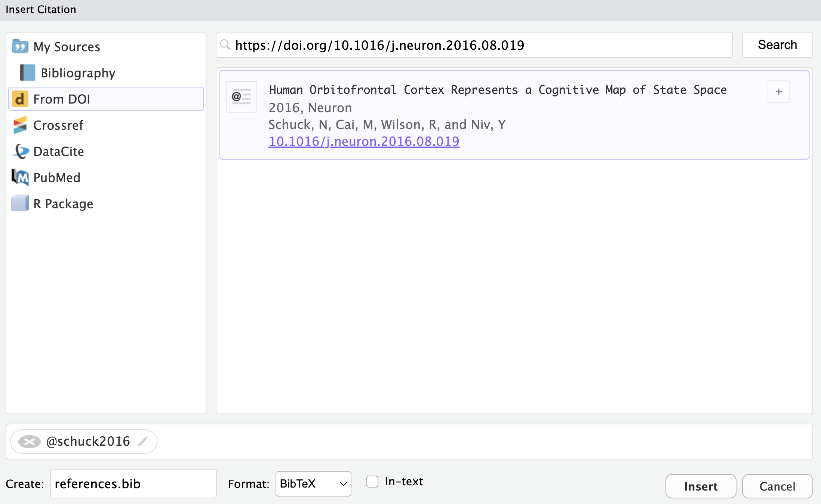Open the 10.1016/j.neuron.2016.08.019 link
The height and width of the screenshot is (504, 821).
[x=364, y=141]
